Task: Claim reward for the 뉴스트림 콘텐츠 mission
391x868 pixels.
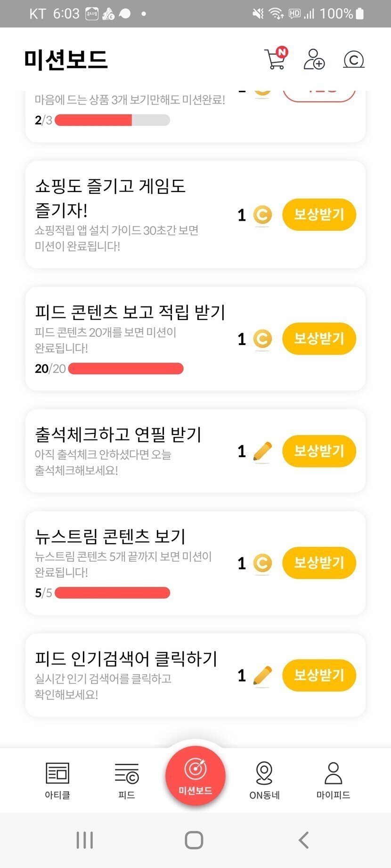Action: (x=319, y=563)
